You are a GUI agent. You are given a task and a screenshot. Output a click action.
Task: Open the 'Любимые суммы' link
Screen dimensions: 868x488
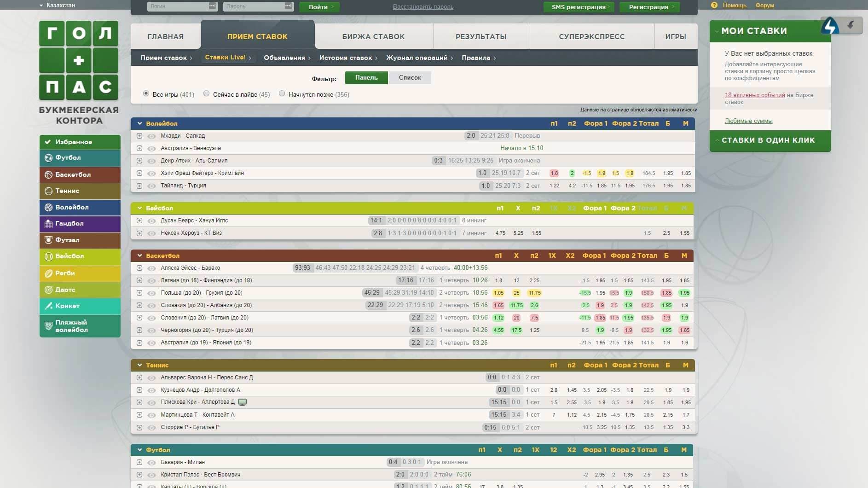click(x=748, y=121)
